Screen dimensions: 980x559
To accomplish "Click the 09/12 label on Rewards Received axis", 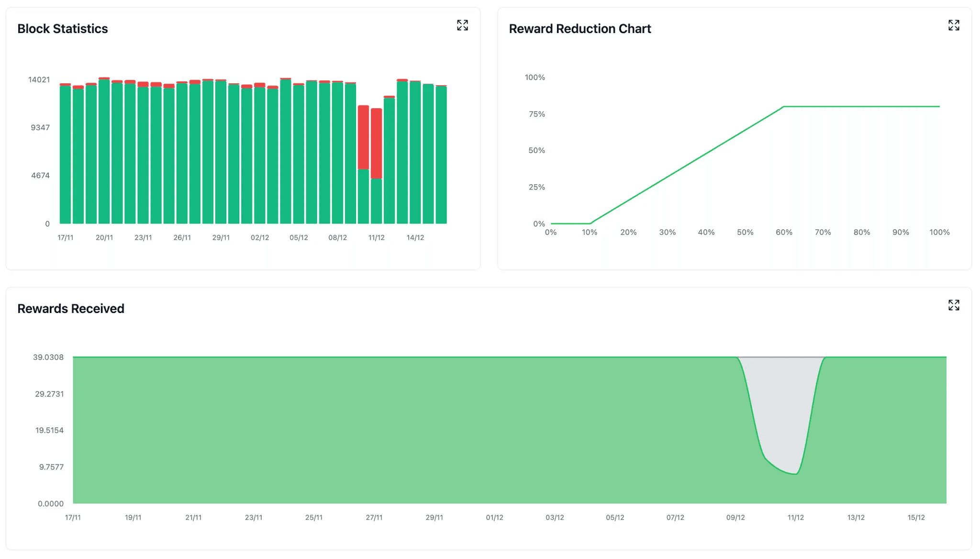I will click(735, 517).
